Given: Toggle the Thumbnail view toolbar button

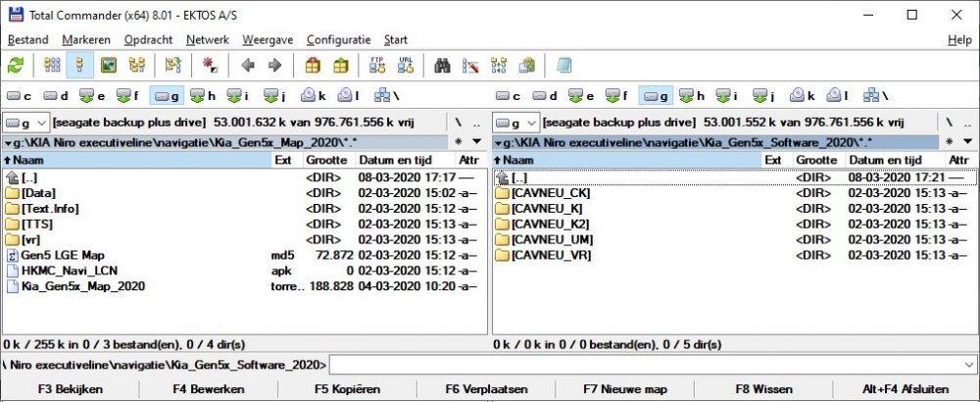Looking at the screenshot, I should pos(109,66).
